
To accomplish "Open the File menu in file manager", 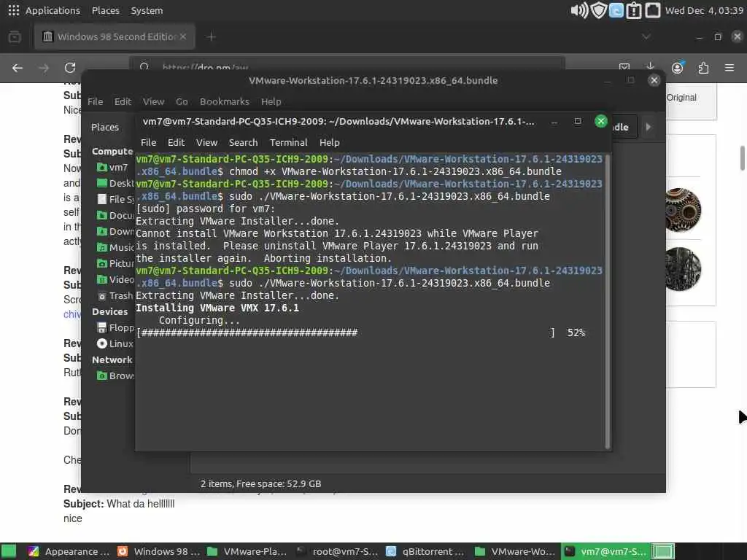I will click(96, 101).
